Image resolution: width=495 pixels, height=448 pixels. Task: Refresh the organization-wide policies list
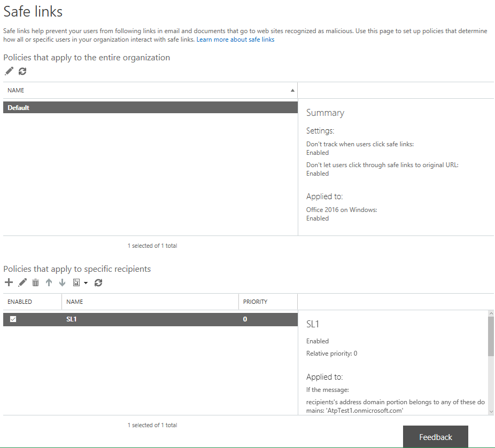[x=22, y=71]
